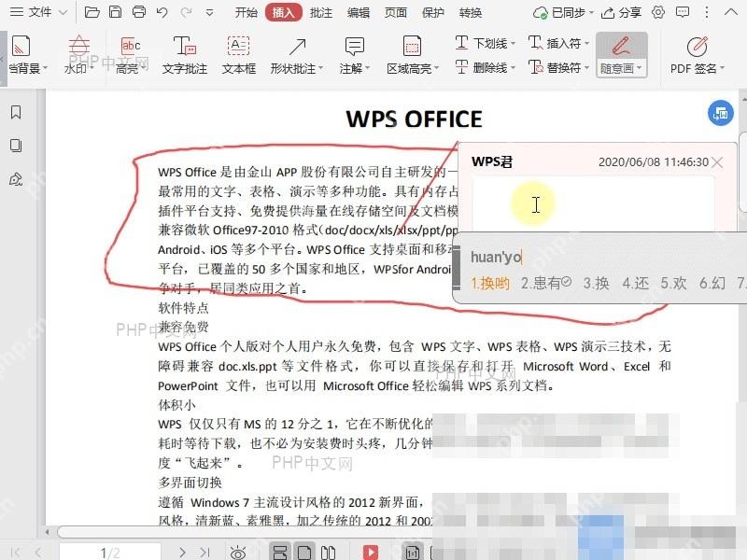Choose IME candidate 5.欢
Image resolution: width=747 pixels, height=560 pixels.
[x=673, y=284]
